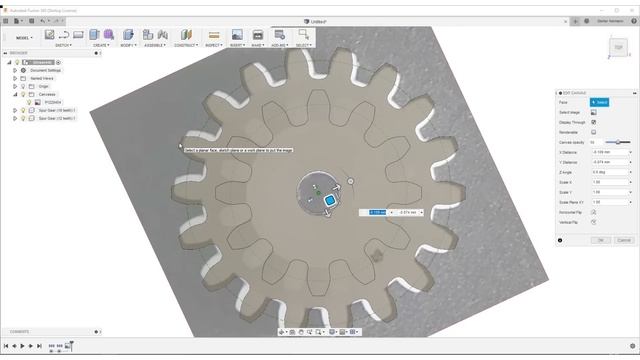Open the Make 3D print icon
The height and width of the screenshot is (360, 640).
pyautogui.click(x=258, y=35)
